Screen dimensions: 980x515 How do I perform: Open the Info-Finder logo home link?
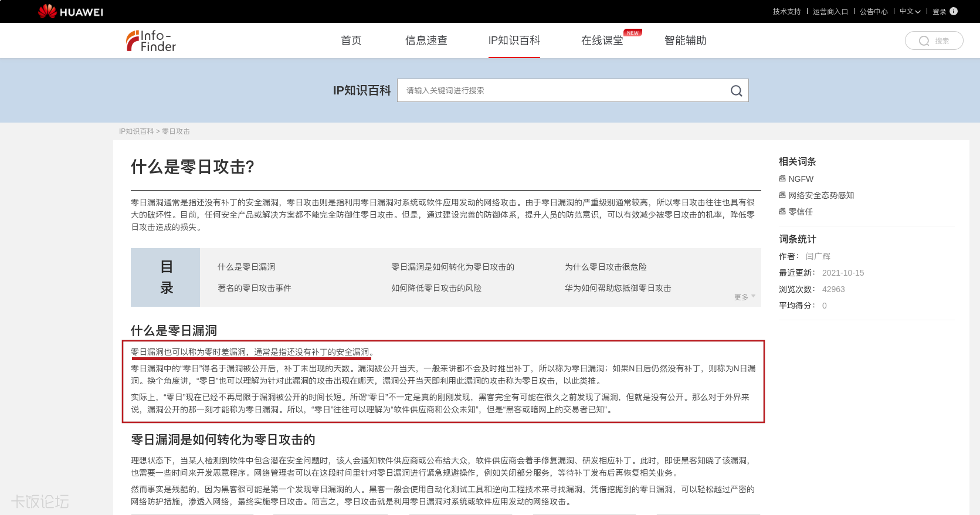point(151,40)
